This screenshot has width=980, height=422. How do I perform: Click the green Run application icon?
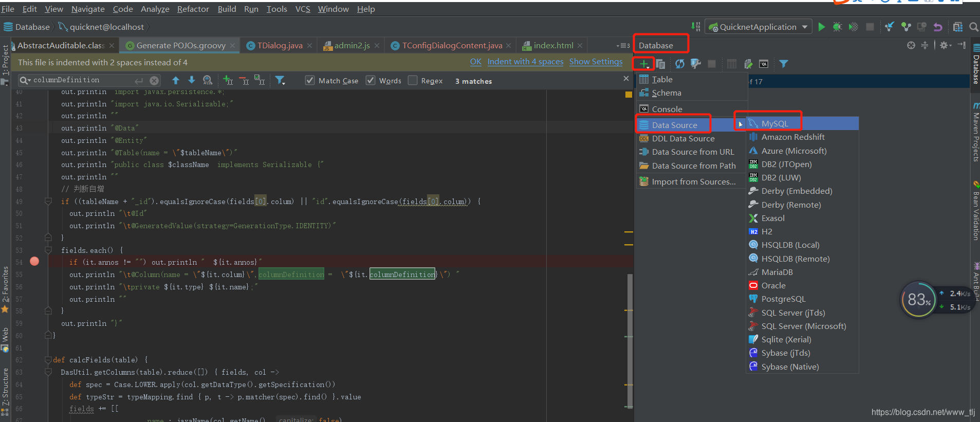pos(822,27)
